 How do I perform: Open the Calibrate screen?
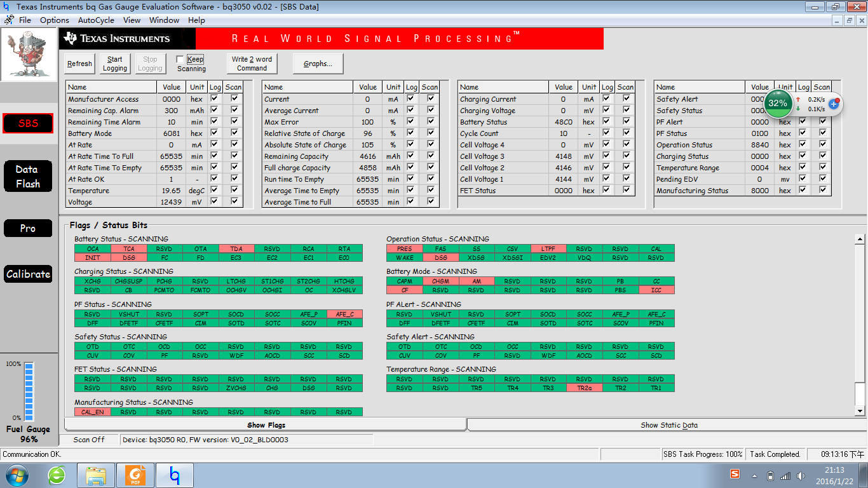[x=28, y=274]
